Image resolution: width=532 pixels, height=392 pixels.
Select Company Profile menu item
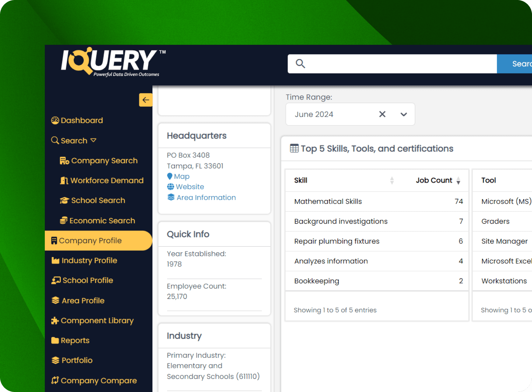tap(98, 240)
